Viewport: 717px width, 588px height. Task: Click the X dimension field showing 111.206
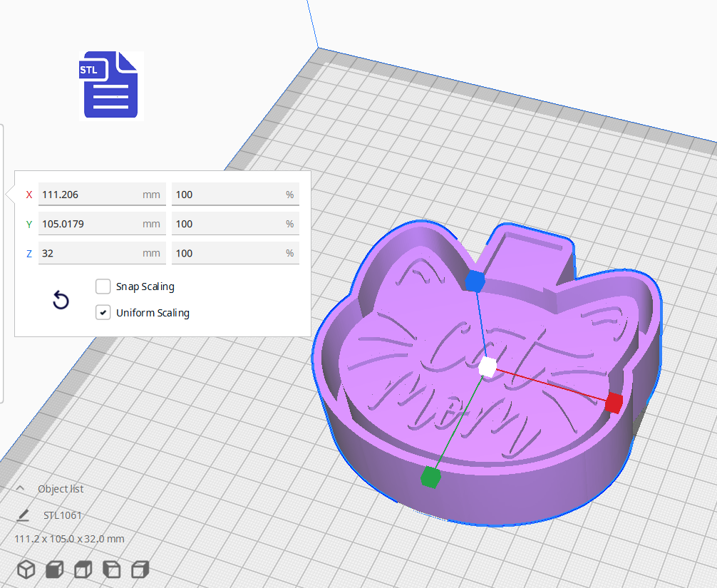(89, 195)
